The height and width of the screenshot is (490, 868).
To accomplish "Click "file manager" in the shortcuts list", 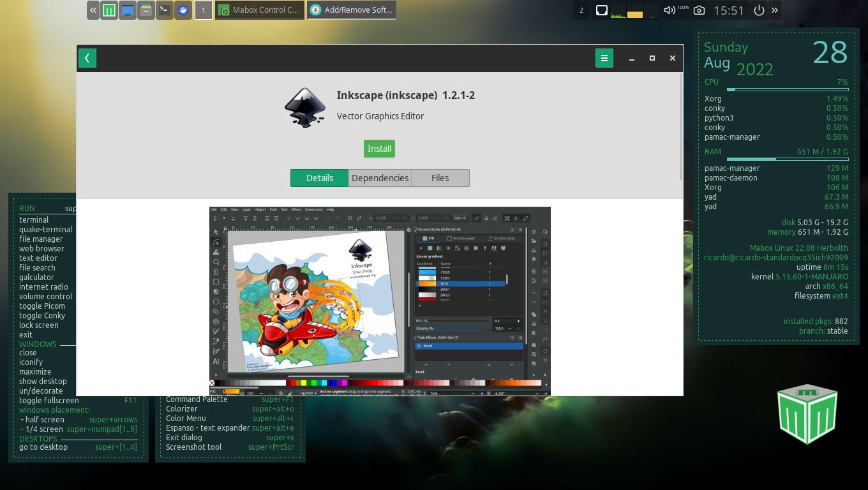I will [41, 239].
